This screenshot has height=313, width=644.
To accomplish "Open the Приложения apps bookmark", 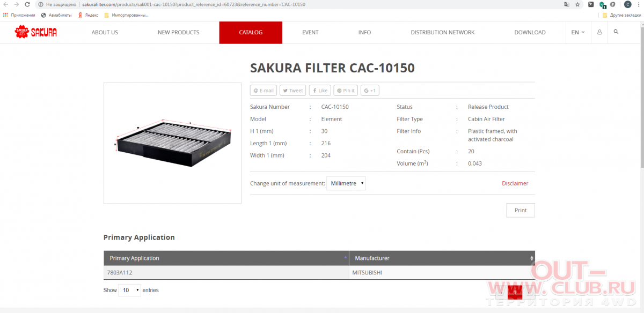I will [19, 15].
